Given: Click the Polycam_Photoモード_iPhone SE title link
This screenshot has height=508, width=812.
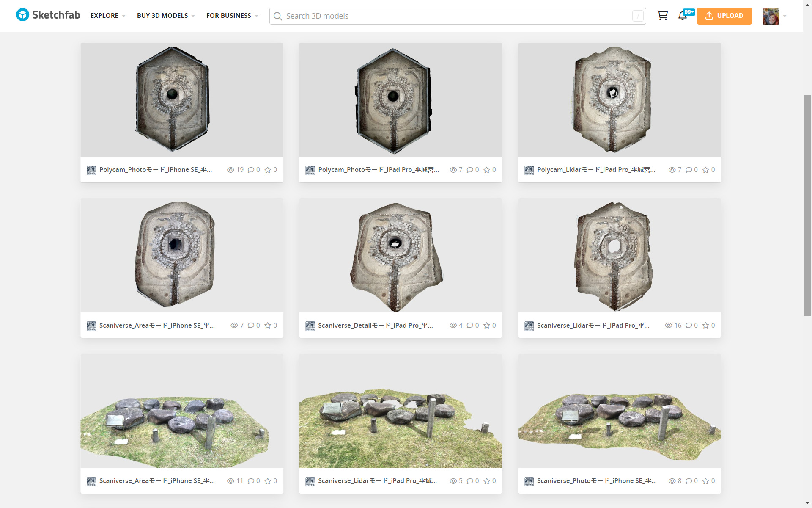Looking at the screenshot, I should pyautogui.click(x=156, y=170).
